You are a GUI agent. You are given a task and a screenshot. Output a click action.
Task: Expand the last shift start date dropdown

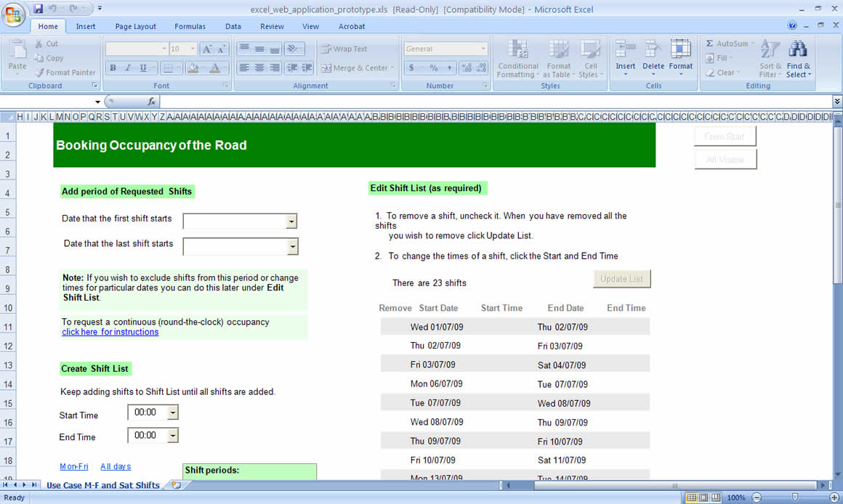click(x=291, y=247)
